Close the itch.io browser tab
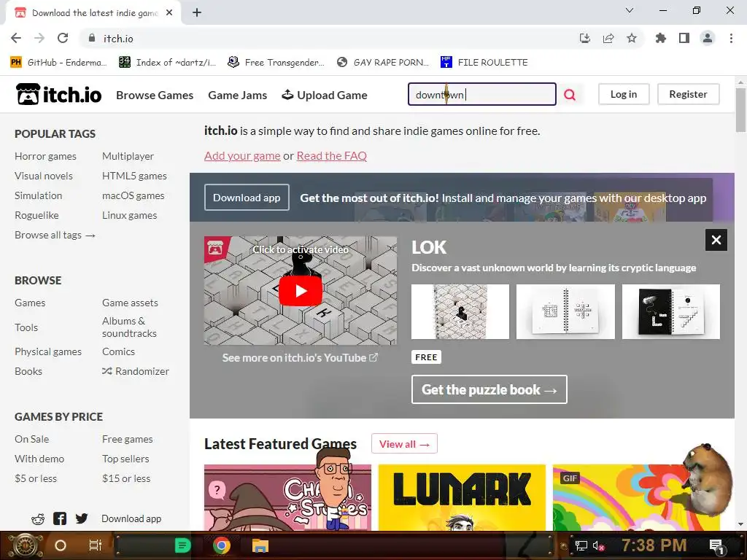 pos(169,13)
